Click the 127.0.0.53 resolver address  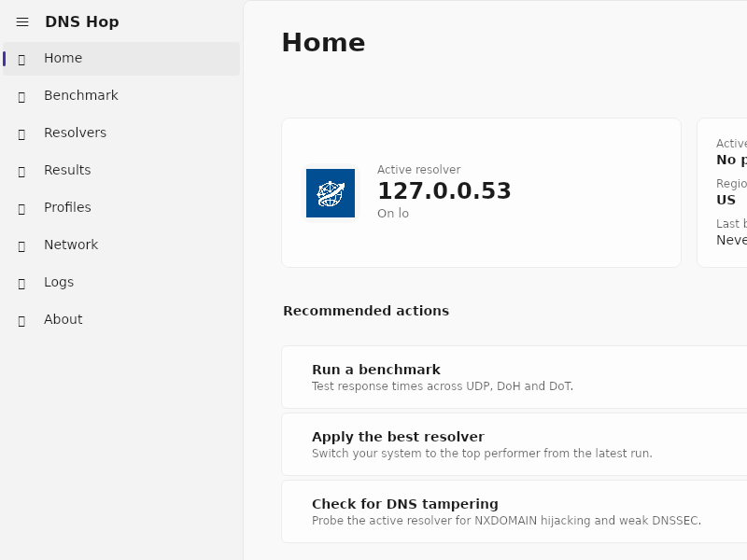(444, 191)
